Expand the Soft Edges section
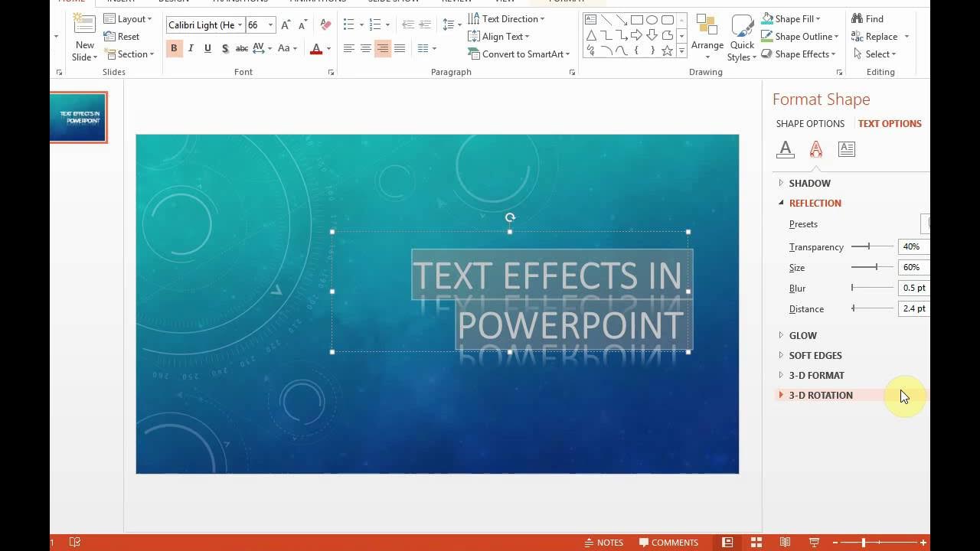The width and height of the screenshot is (980, 551). point(810,355)
